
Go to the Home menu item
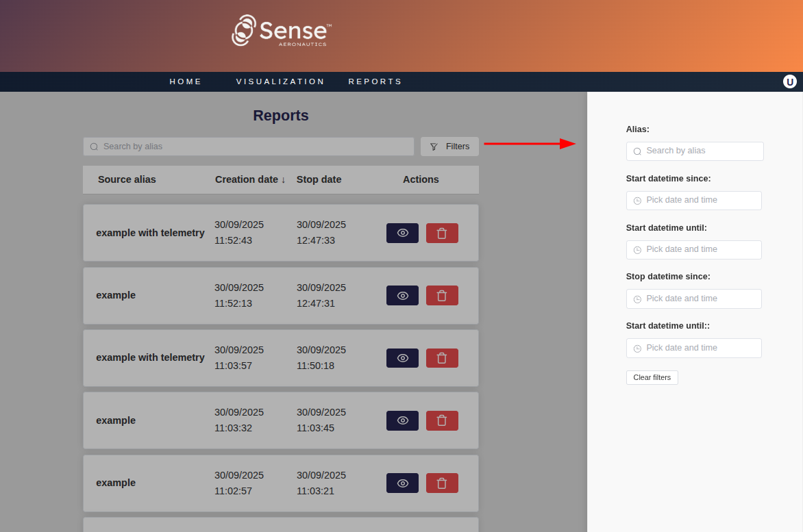(186, 81)
